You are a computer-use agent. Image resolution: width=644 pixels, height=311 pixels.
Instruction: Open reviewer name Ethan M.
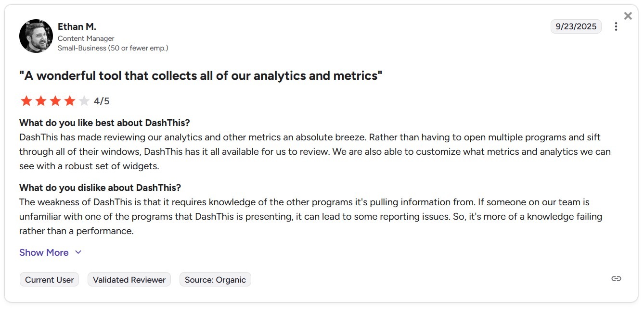[77, 26]
